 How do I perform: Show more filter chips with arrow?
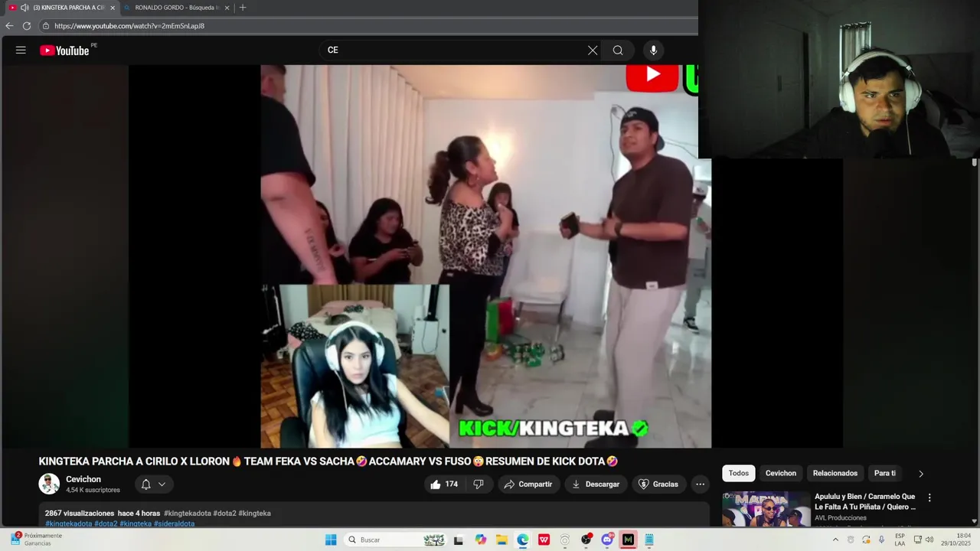coord(921,474)
